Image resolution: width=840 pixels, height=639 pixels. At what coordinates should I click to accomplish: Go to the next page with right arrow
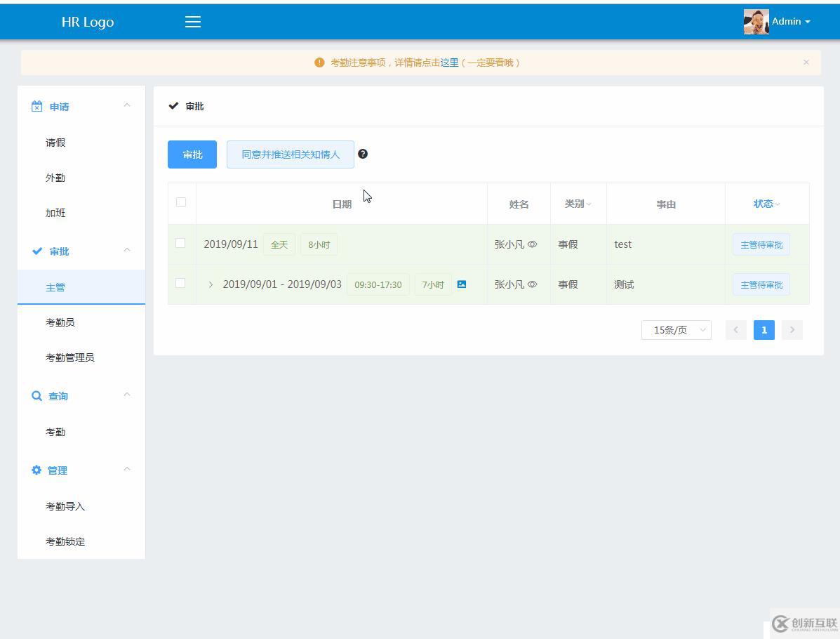pos(792,329)
